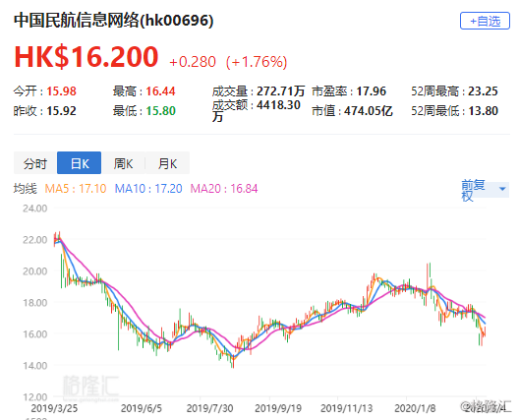The image size is (519, 420).
Task: Add stock via the +自选 button
Action: click(x=485, y=22)
